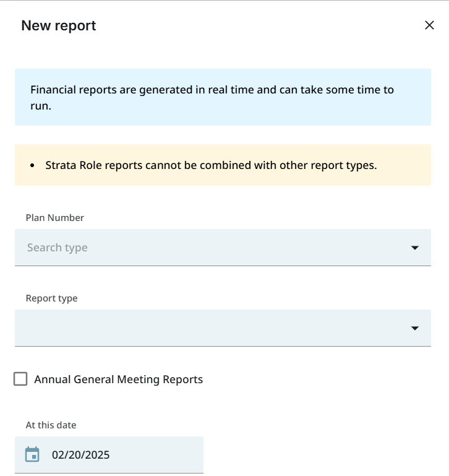Click the bullet point in the warning banner
Viewport: 449px width, 476px height.
[32, 166]
